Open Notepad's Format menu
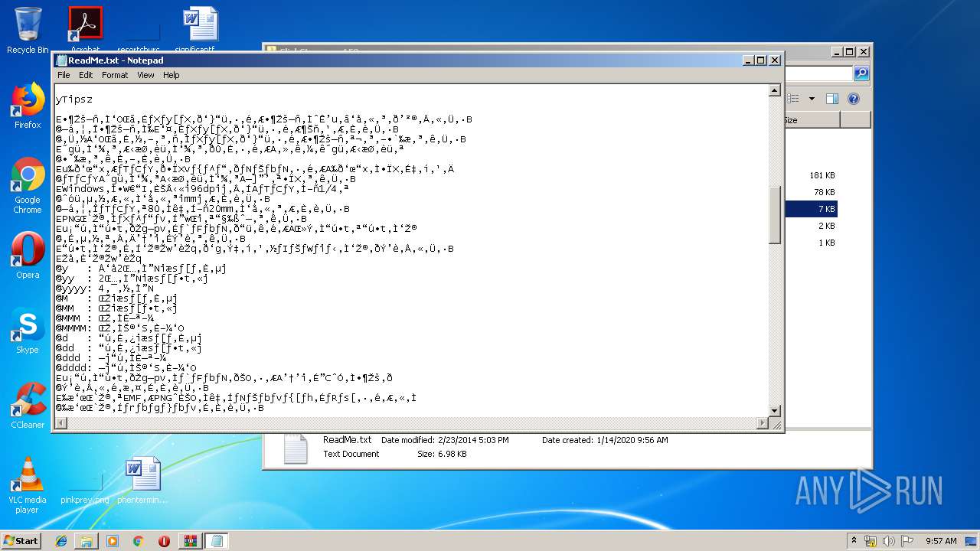This screenshot has height=551, width=980. (115, 75)
